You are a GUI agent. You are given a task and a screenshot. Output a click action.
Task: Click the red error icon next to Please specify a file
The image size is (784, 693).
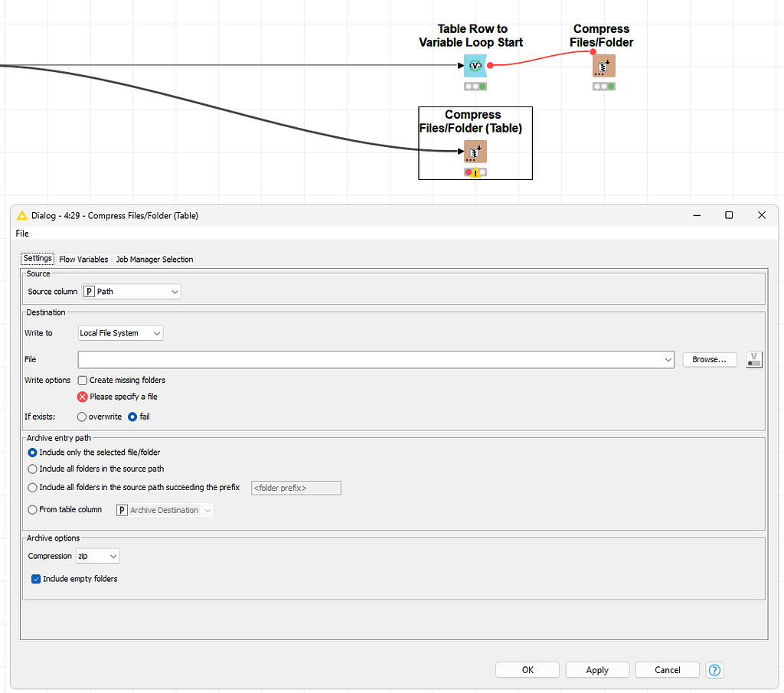pyautogui.click(x=83, y=397)
